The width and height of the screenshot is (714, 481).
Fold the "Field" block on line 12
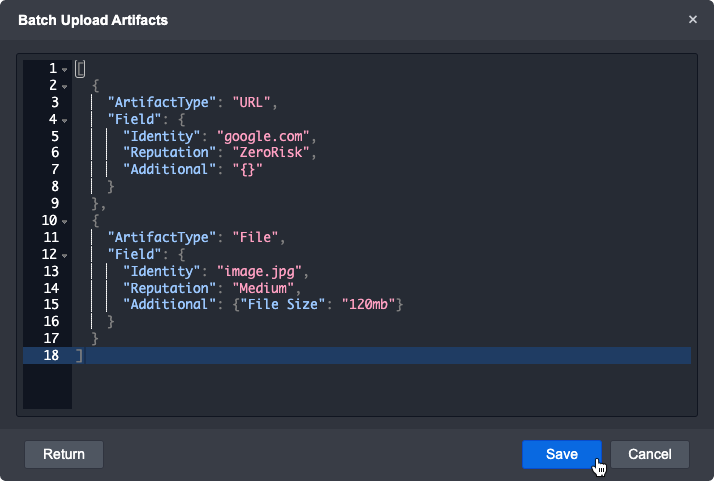click(x=65, y=255)
